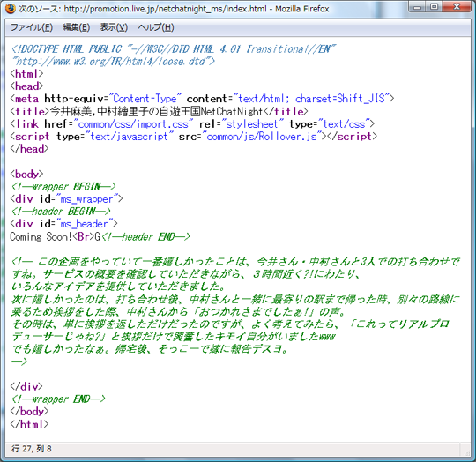Viewport: 476px width, 462px height.
Task: Click the opening <html> tag
Action: [26, 74]
